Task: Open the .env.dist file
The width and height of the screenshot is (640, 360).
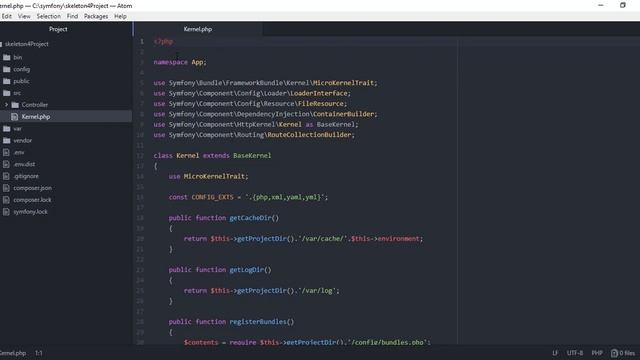Action: (x=24, y=164)
